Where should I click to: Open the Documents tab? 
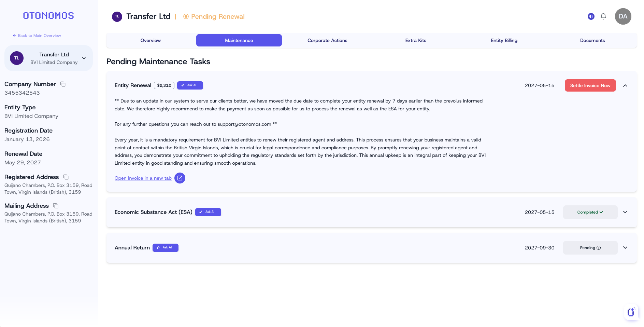click(x=592, y=40)
